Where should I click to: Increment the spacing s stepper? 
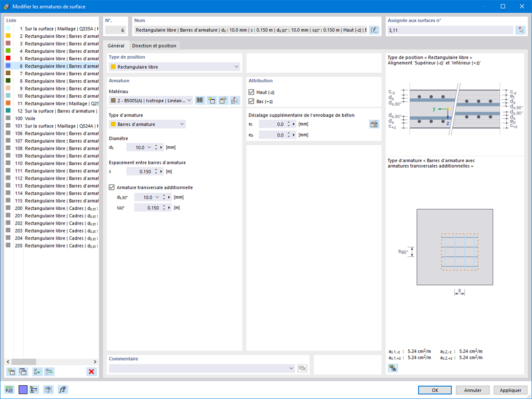(x=156, y=170)
